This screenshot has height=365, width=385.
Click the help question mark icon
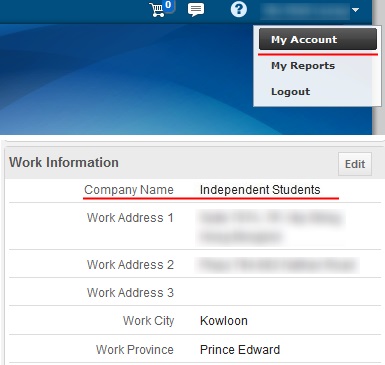click(239, 9)
